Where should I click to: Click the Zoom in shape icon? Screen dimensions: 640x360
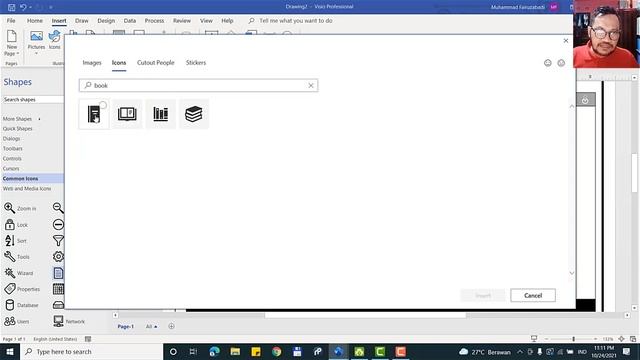pos(9,208)
